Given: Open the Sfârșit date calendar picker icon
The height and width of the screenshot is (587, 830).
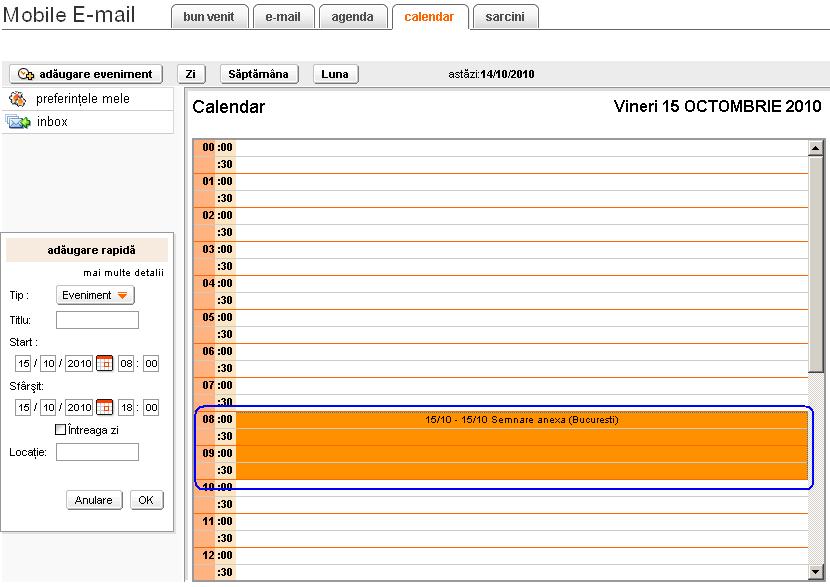Looking at the screenshot, I should 104,407.
